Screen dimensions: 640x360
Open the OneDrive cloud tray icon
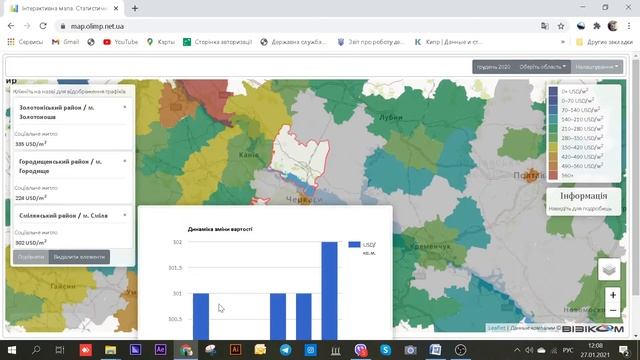[x=541, y=350]
